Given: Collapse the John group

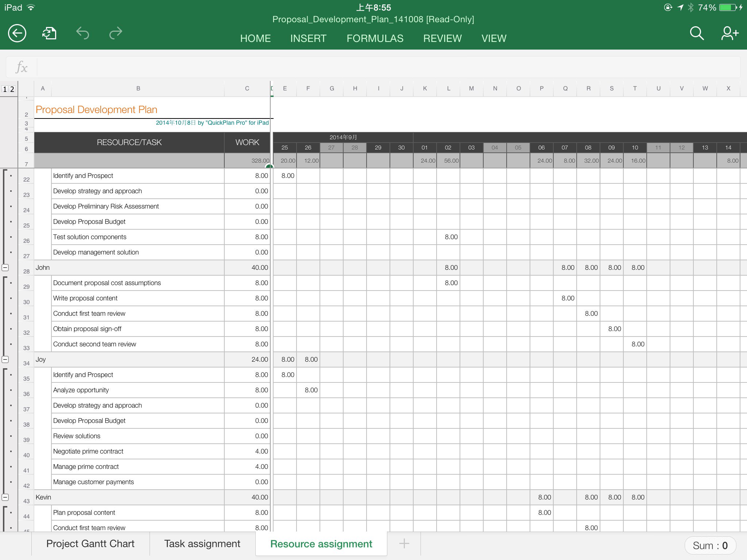Looking at the screenshot, I should (x=5, y=268).
